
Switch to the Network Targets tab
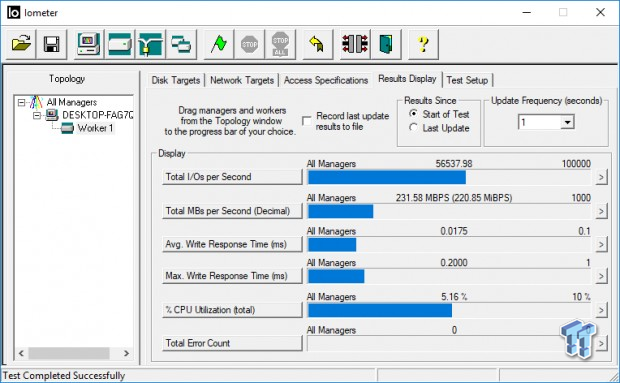pyautogui.click(x=242, y=80)
